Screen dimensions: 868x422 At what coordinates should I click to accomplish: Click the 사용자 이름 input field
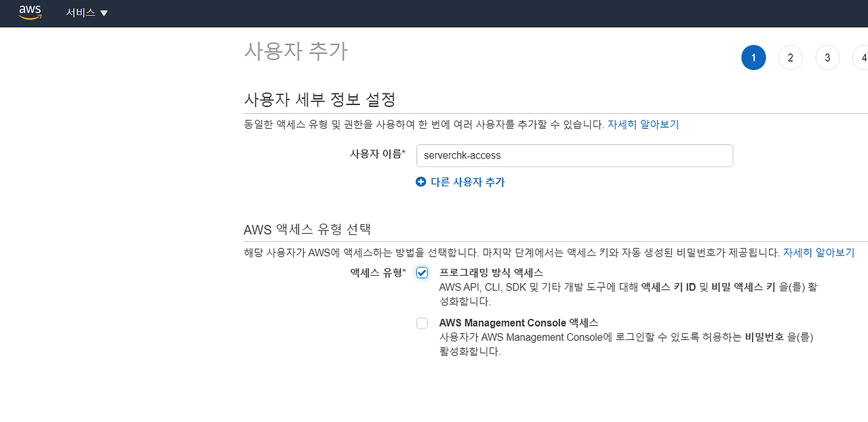pyautogui.click(x=574, y=155)
